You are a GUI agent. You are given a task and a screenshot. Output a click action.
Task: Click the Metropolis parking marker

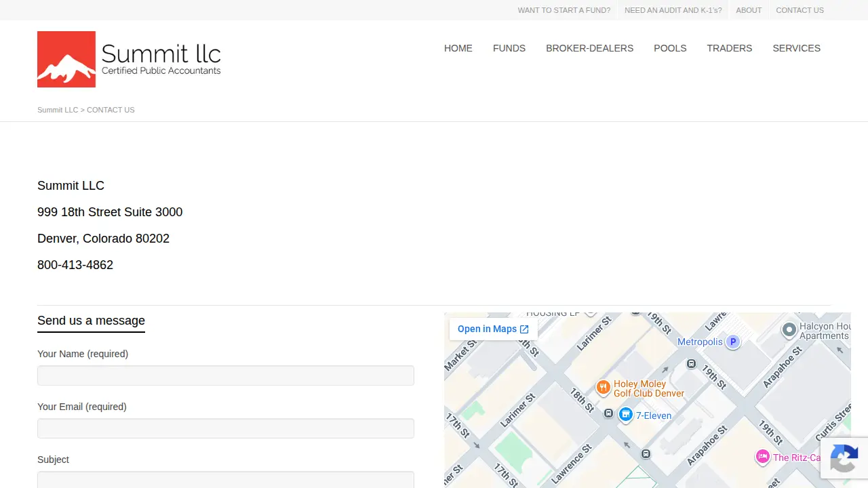click(732, 342)
